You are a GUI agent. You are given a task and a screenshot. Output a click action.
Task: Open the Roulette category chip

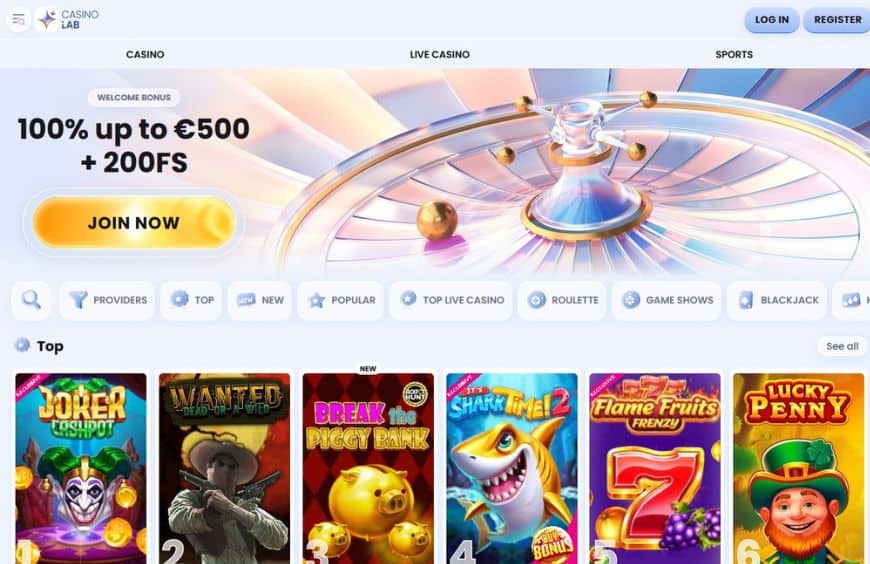click(562, 300)
